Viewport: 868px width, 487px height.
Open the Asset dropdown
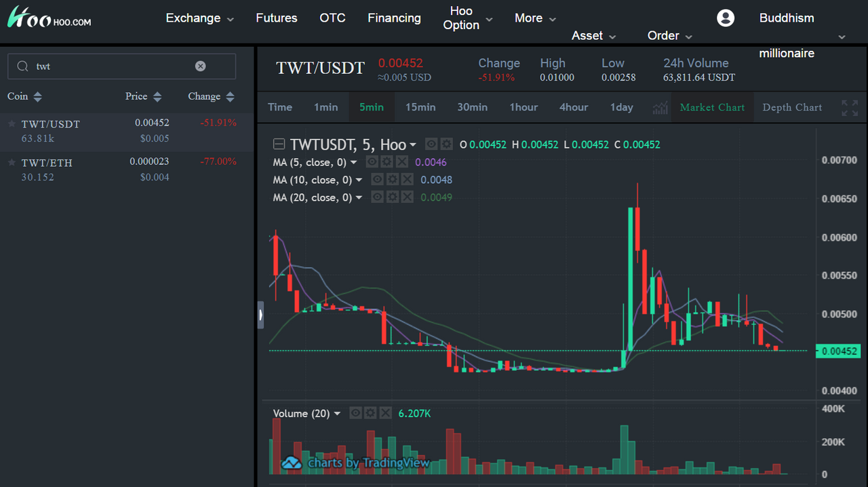(x=594, y=36)
